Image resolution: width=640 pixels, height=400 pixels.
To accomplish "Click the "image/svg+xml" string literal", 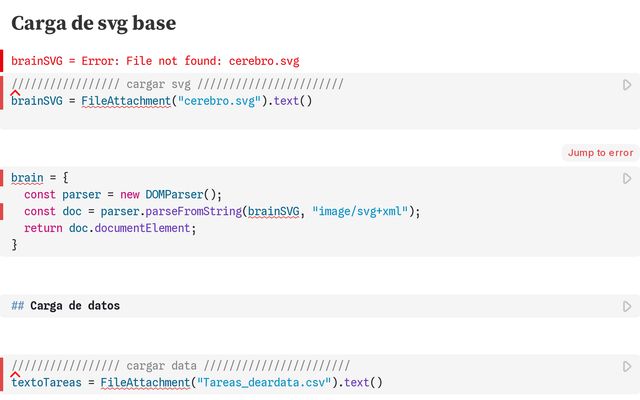I will tap(360, 211).
